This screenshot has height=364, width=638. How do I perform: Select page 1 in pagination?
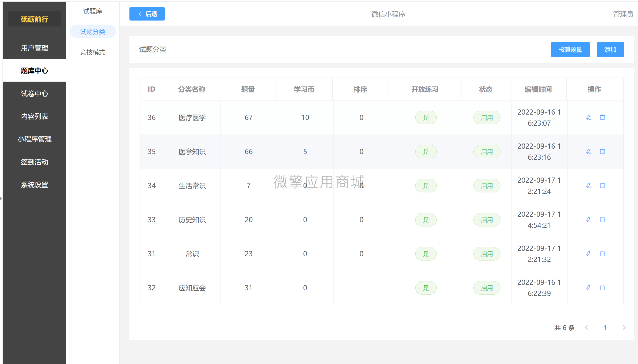click(605, 328)
